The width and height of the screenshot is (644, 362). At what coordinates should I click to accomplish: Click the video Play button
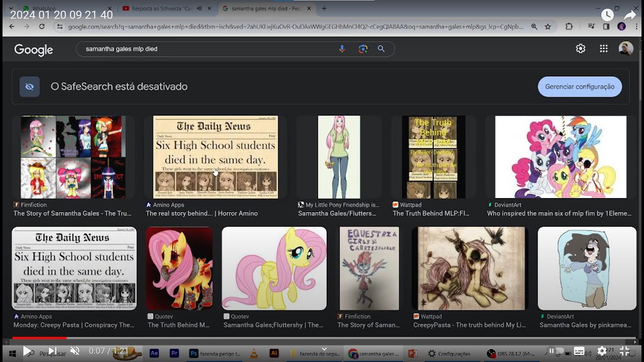tap(28, 351)
